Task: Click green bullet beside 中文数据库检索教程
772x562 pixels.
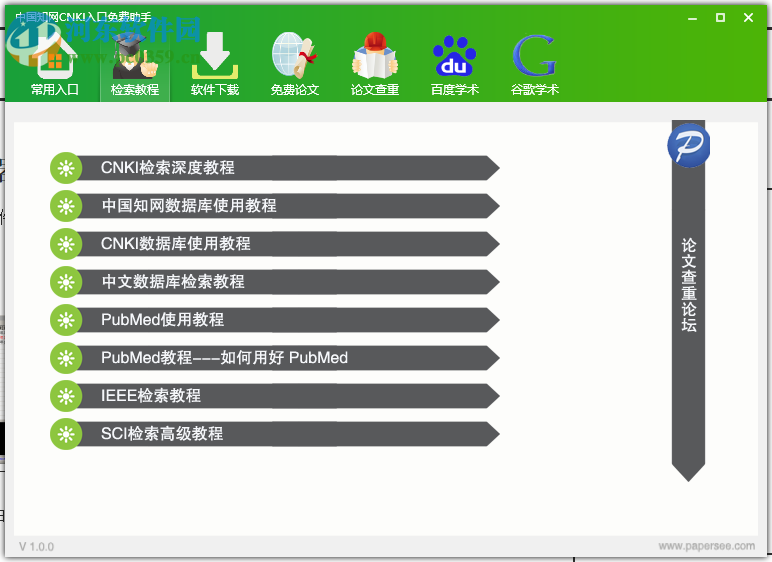Action: [66, 282]
